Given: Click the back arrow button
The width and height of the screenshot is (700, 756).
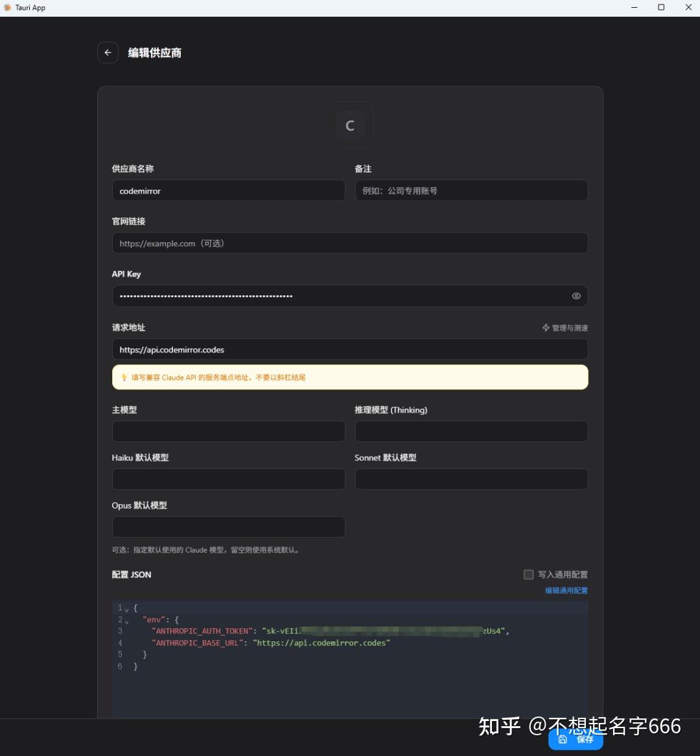Looking at the screenshot, I should (x=108, y=52).
